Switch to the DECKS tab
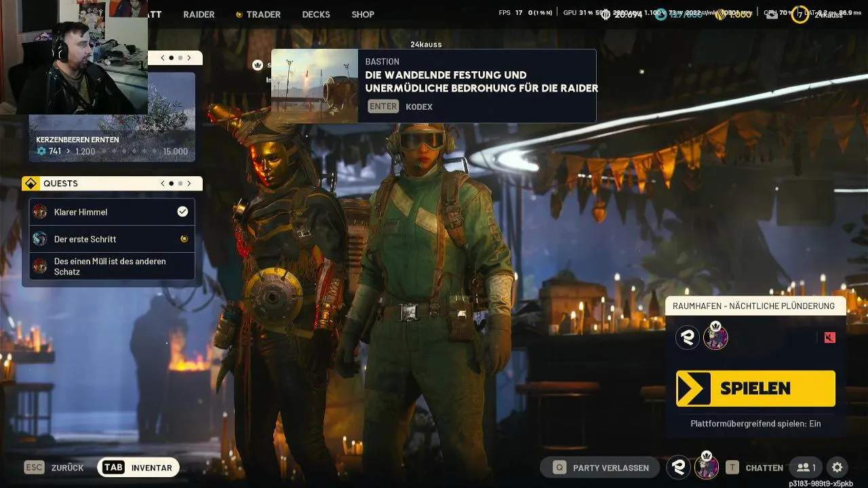Screen dimensions: 868x488 (316, 14)
